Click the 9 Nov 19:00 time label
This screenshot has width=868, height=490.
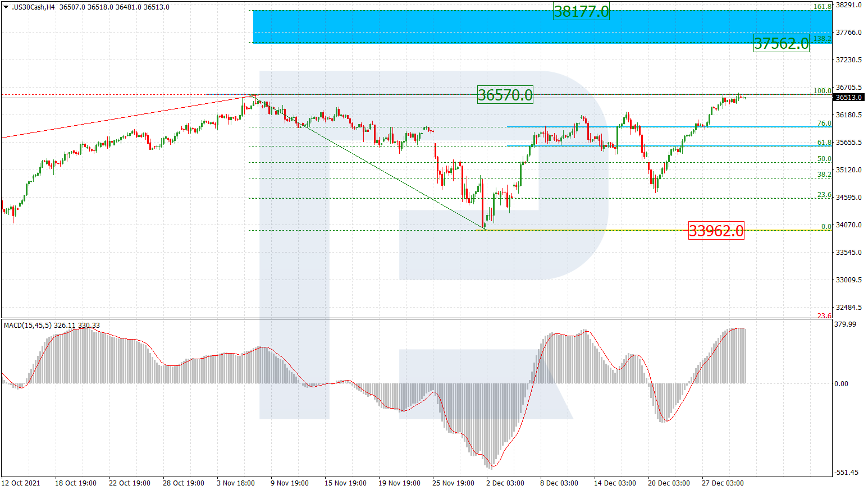[290, 483]
